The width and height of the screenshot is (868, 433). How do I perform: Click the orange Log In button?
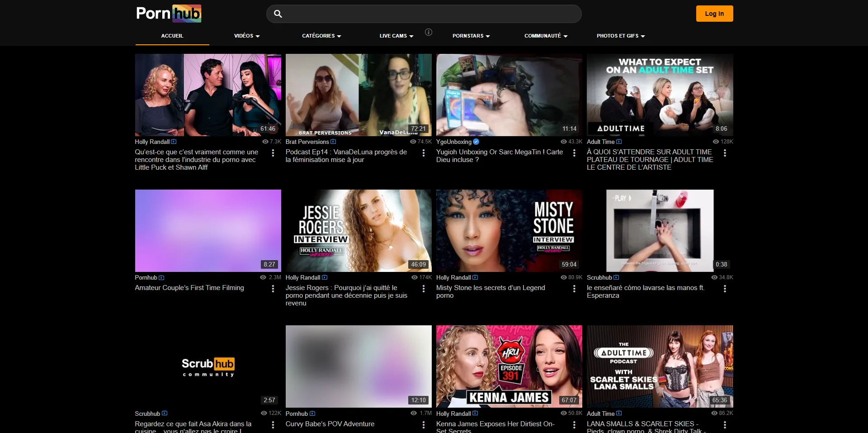tap(714, 14)
